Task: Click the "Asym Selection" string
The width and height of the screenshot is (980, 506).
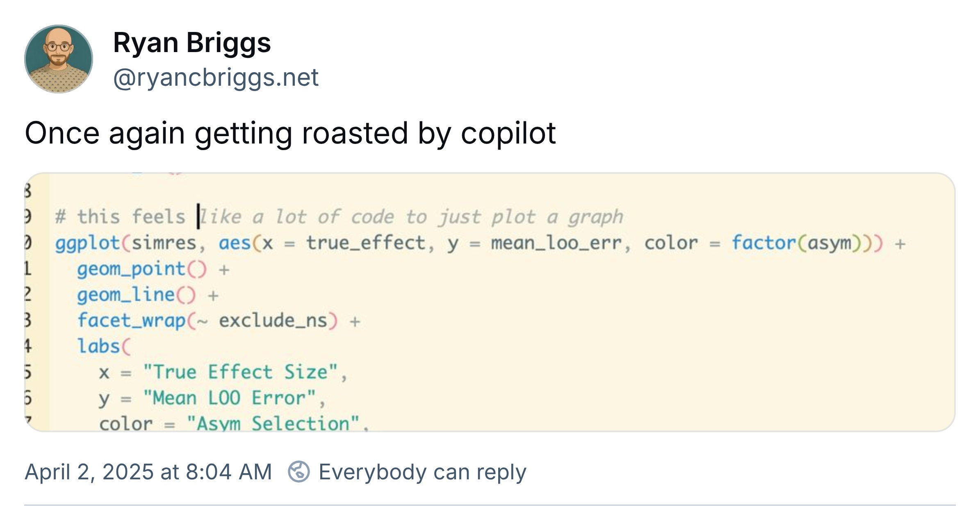Action: click(x=273, y=422)
